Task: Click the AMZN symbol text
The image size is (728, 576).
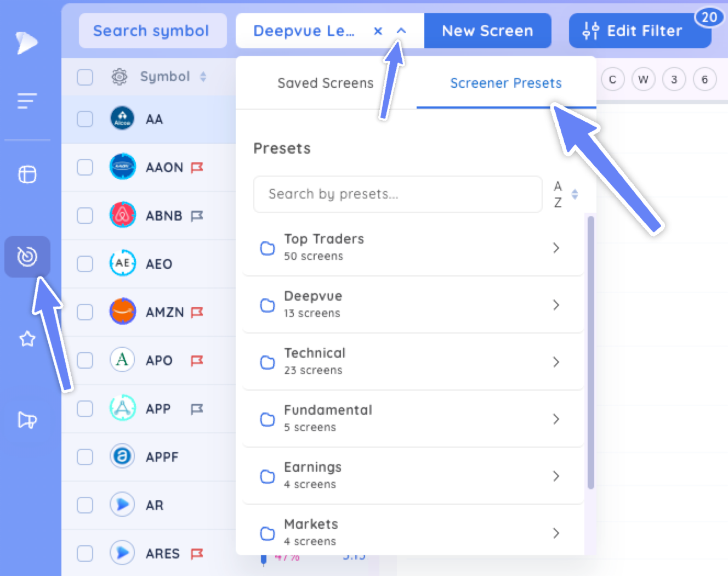Action: click(164, 312)
